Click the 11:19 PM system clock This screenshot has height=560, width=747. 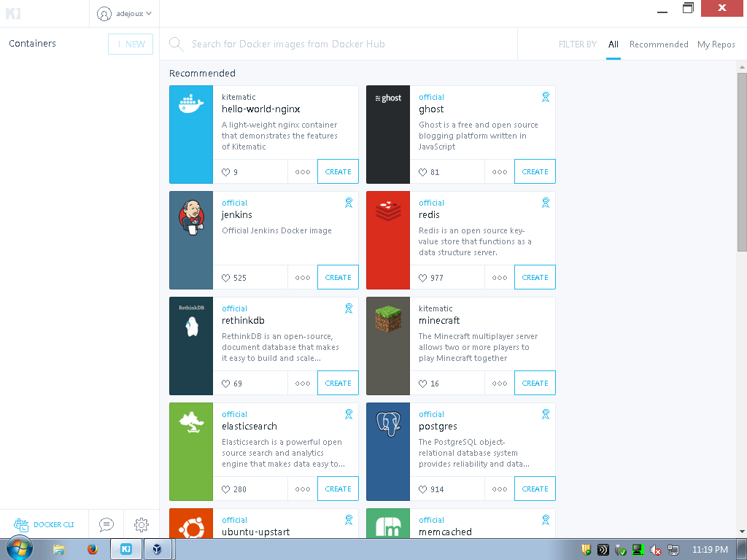coord(710,550)
